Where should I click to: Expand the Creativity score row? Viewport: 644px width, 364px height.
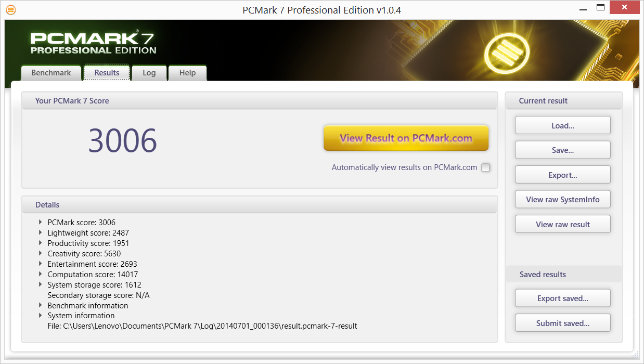click(41, 253)
